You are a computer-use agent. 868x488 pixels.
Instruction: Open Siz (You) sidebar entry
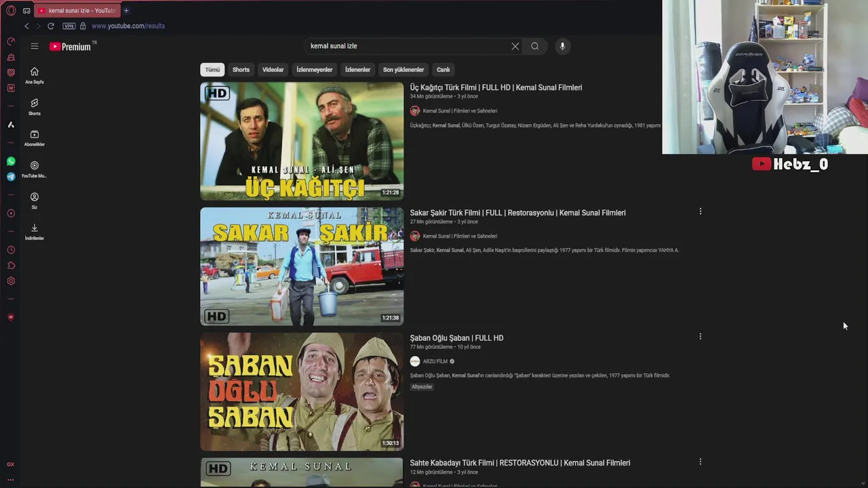tap(35, 201)
